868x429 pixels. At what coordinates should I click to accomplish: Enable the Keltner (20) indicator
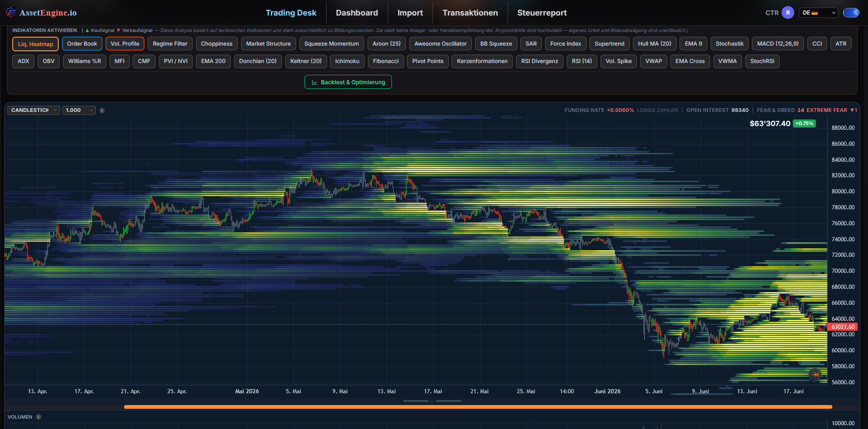[306, 61]
